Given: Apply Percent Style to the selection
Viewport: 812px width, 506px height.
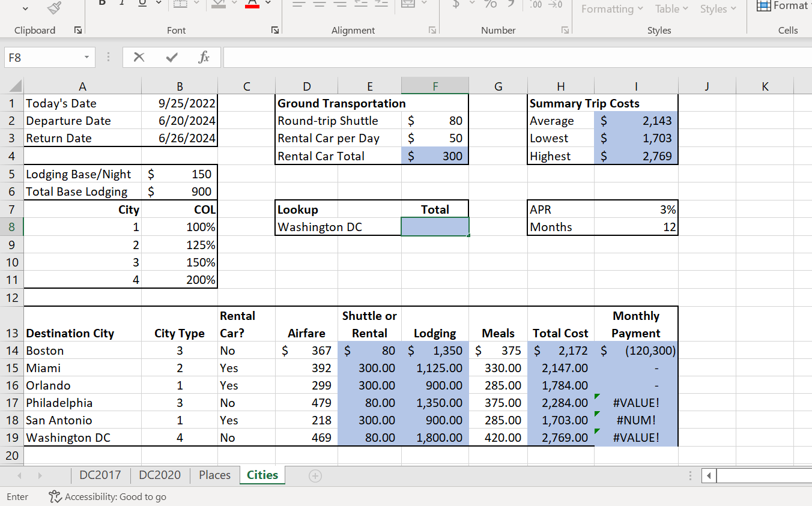Looking at the screenshot, I should (491, 5).
